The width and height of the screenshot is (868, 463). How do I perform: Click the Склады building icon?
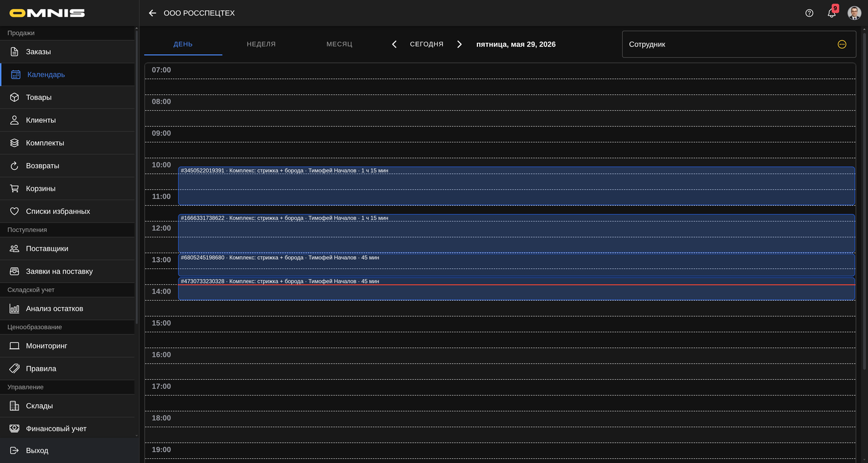pos(14,406)
